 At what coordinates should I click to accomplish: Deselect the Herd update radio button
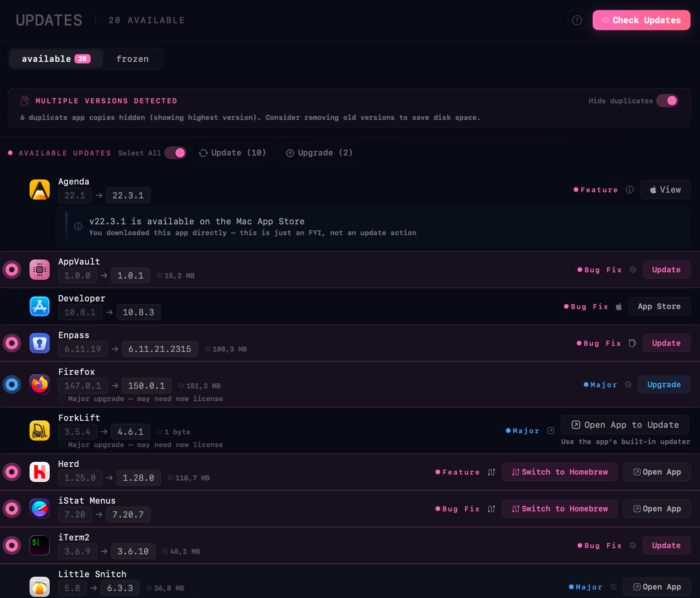click(x=12, y=472)
